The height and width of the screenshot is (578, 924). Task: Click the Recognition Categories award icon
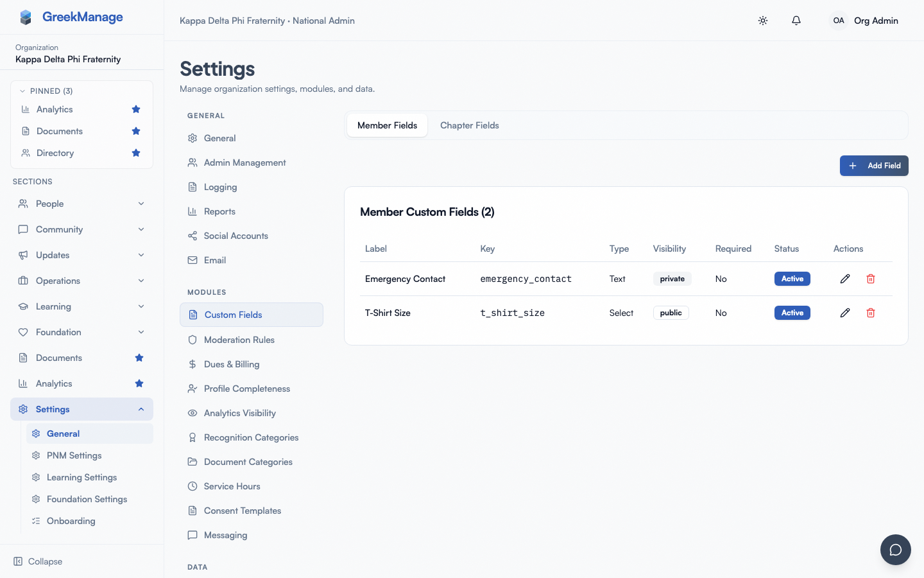tap(193, 437)
